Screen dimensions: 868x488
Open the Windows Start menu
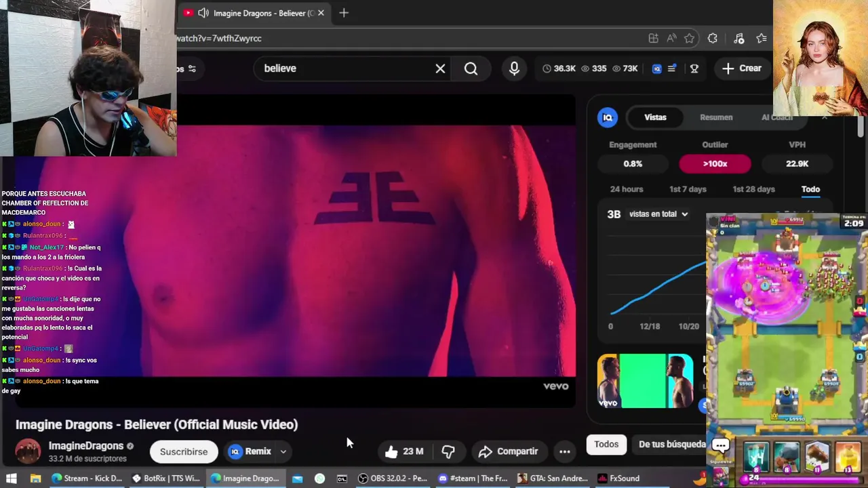[x=12, y=479]
